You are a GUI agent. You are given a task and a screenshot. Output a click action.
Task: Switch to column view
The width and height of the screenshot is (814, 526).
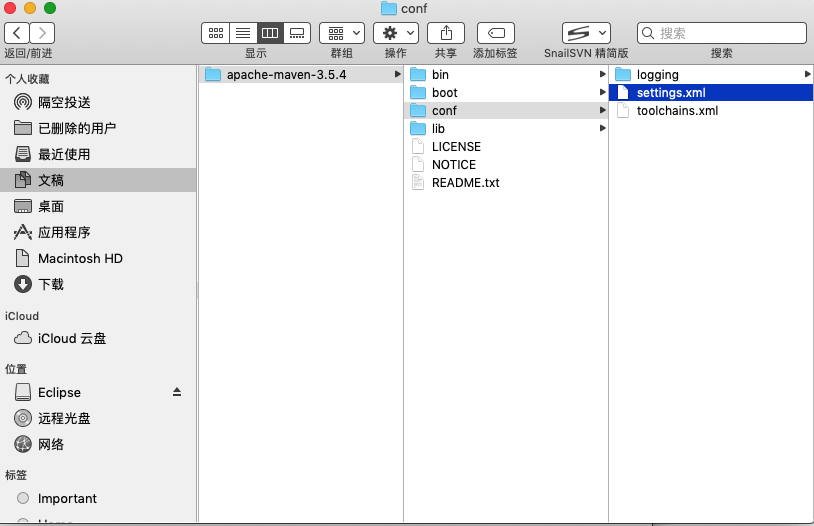[270, 33]
